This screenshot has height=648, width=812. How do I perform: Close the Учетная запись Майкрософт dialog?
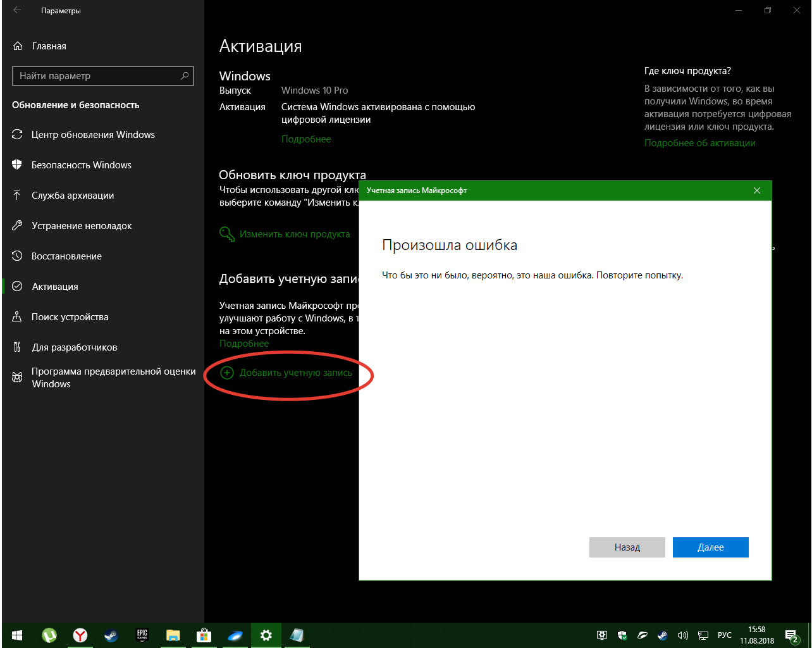tap(757, 190)
